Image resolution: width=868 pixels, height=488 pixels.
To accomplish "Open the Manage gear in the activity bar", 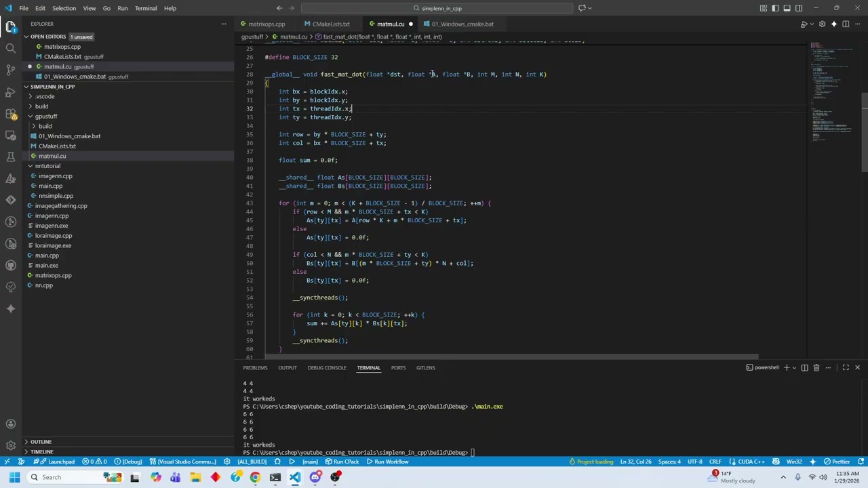I will click(10, 445).
